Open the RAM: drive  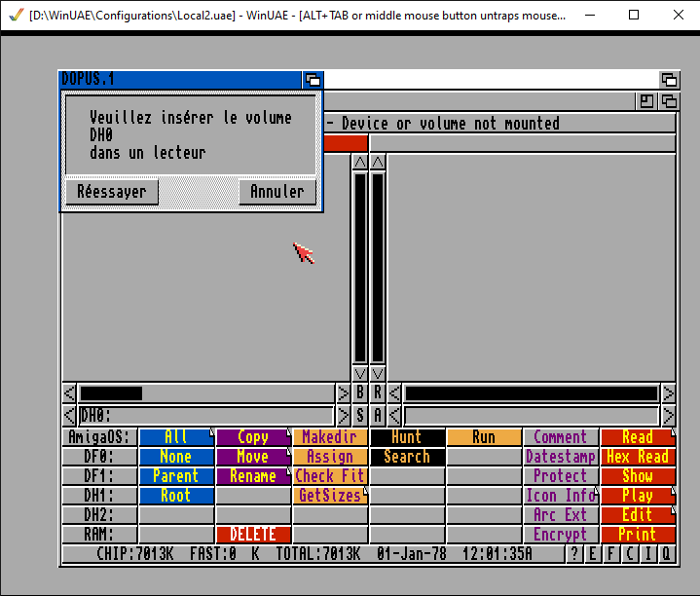[99, 535]
